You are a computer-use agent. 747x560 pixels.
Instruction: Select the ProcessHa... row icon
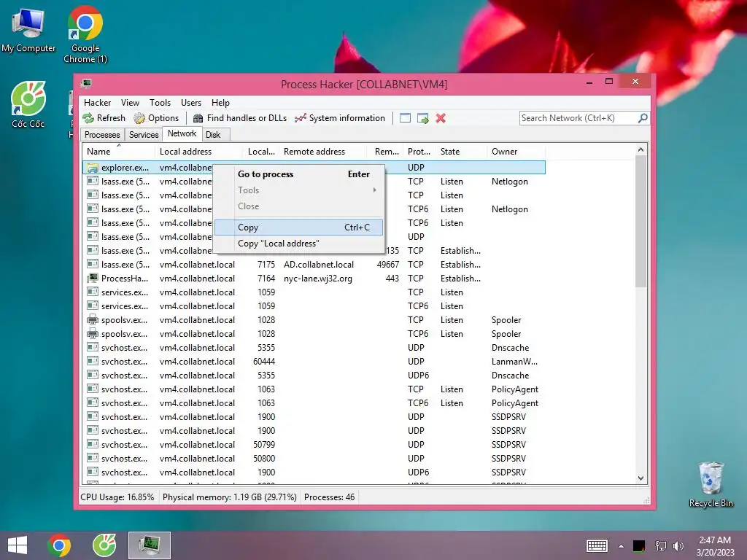[93, 278]
